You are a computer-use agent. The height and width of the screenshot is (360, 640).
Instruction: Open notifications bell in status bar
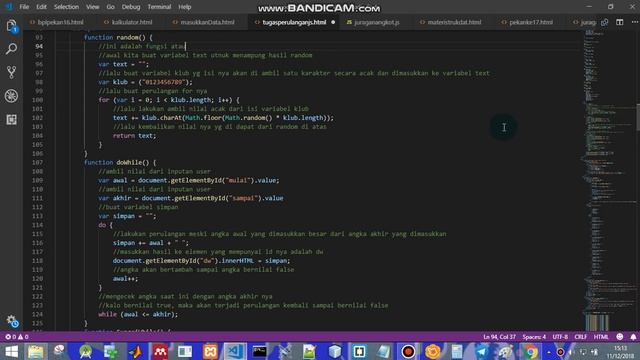tap(633, 337)
